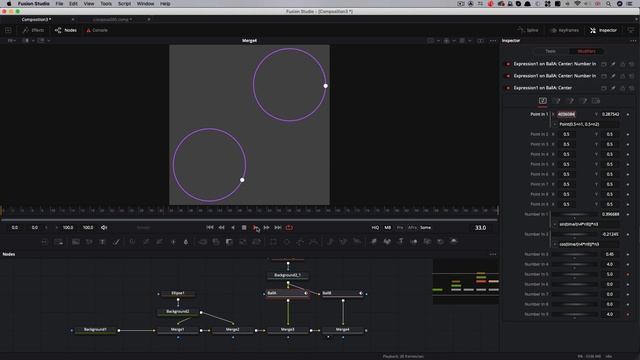Toggle HiQ high quality mode
Viewport: 640px width, 360px height.
(x=375, y=227)
